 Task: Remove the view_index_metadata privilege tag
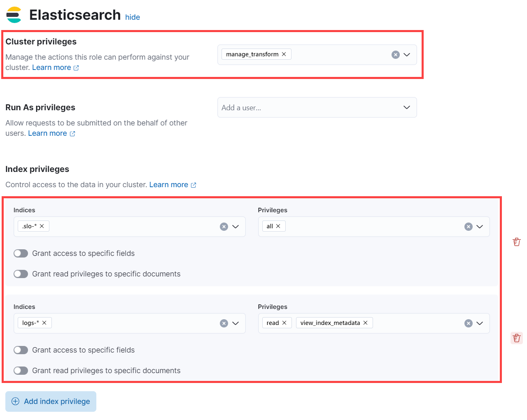point(365,323)
